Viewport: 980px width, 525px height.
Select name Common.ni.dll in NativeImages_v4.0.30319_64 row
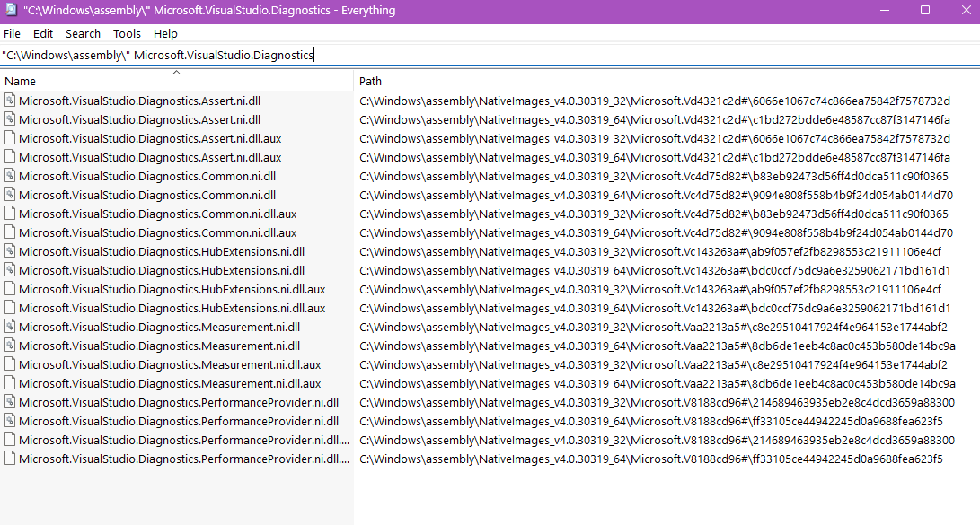coord(147,195)
